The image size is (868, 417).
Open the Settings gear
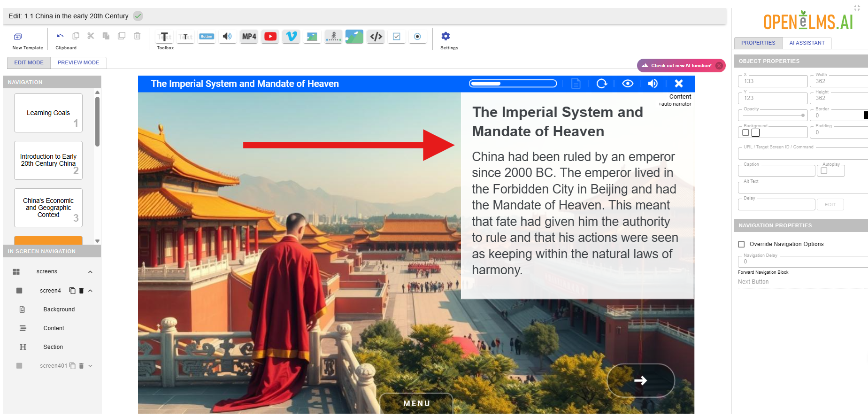[446, 36]
